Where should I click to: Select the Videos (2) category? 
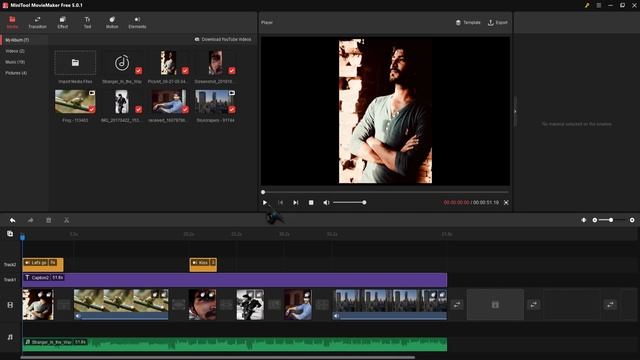15,51
